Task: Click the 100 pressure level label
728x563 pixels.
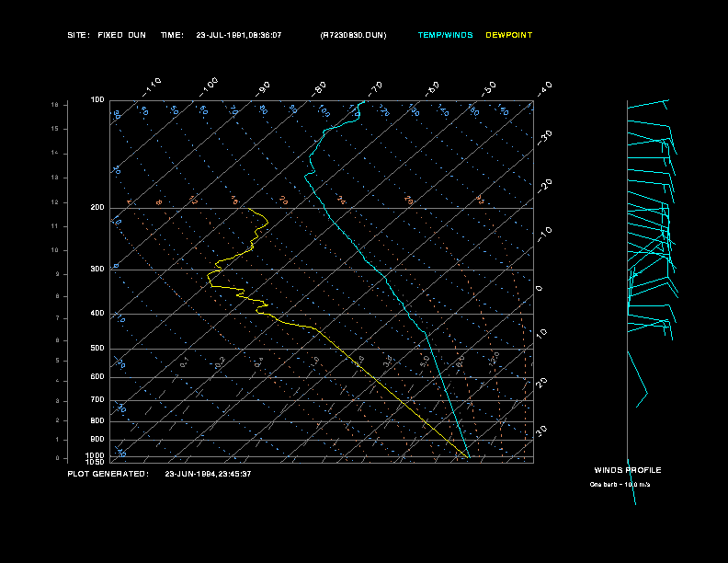Action: (97, 100)
